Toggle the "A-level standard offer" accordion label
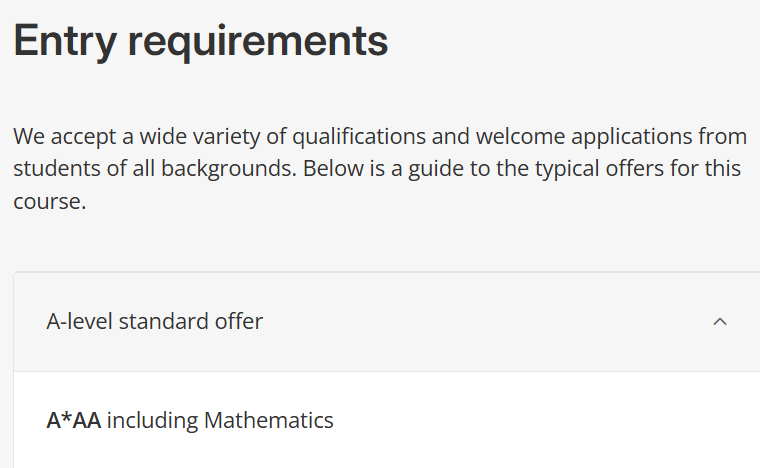 (155, 322)
